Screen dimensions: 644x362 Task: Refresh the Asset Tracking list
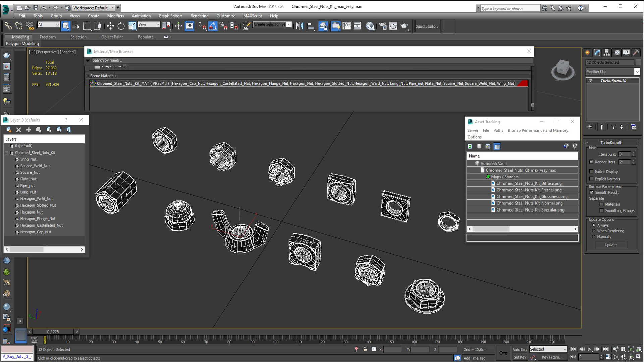[470, 146]
